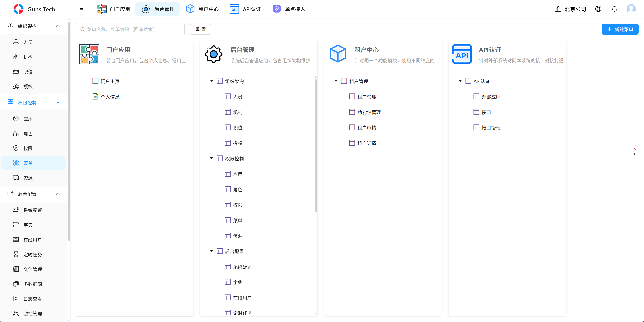Collapse the 权限控制 tree node
Screen dimensions: 644x322
pos(212,158)
